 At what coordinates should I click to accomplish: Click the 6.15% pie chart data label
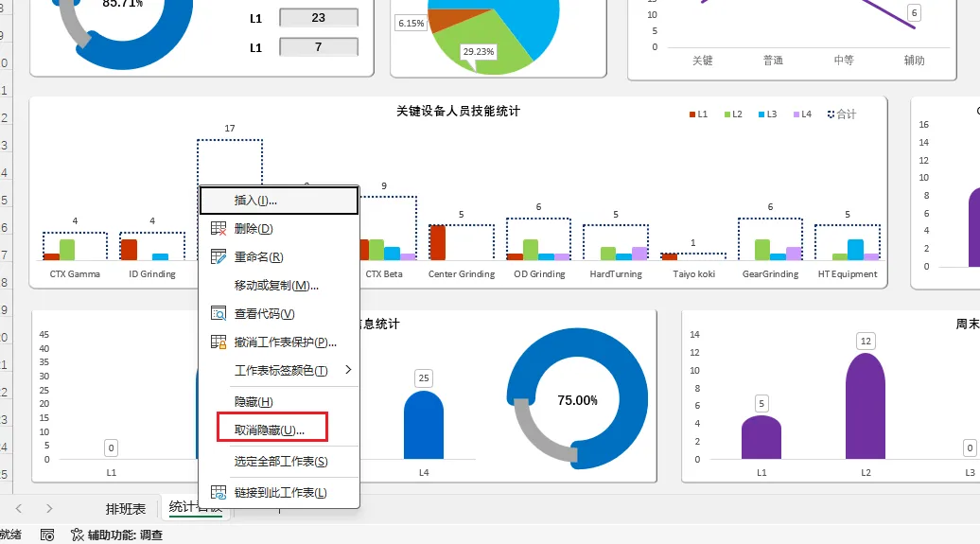pos(411,23)
